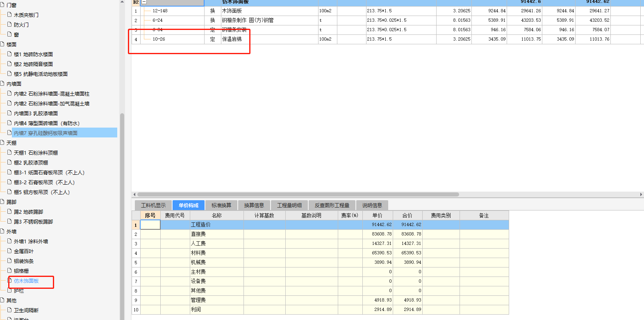Screen dimensions: 644x320
Task: Select row 12-148 木饰面板
Action: pos(387,11)
